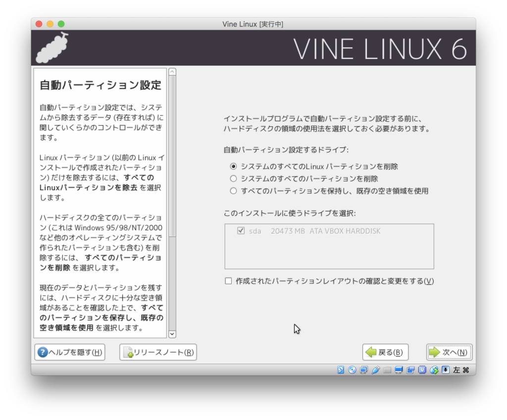Image resolution: width=507 pixels, height=420 pixels.
Task: Click the screen recording status icon
Action: 410,370
